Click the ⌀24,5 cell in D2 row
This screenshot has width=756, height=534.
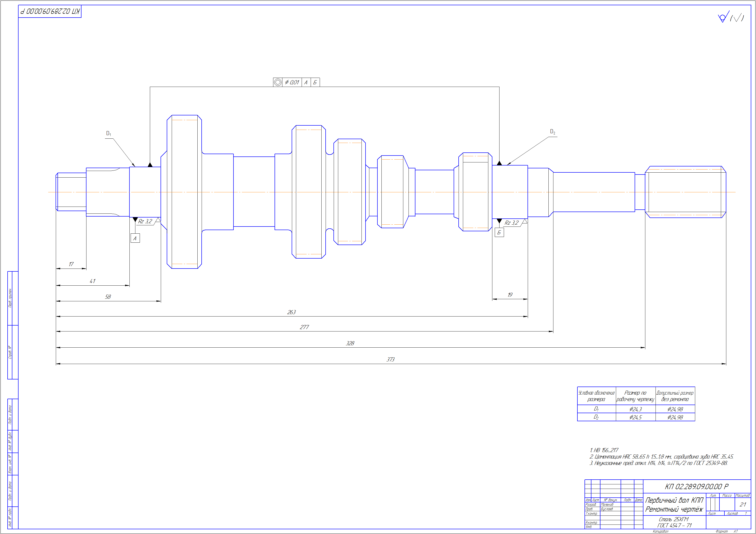636,417
